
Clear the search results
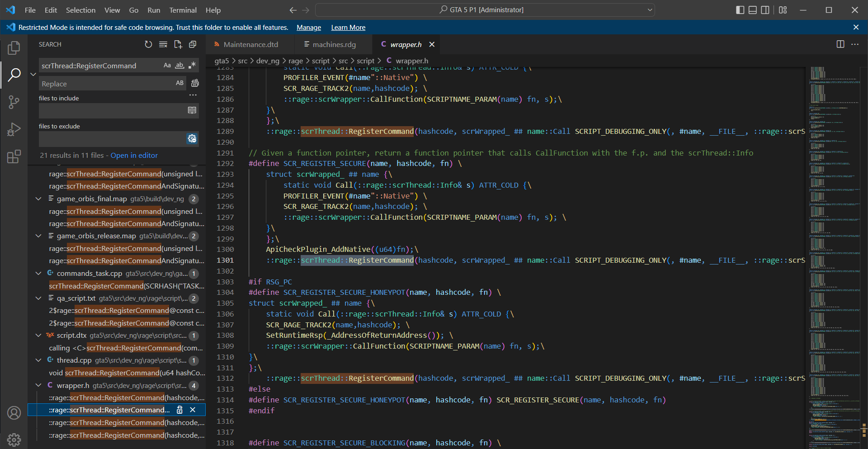click(x=163, y=44)
